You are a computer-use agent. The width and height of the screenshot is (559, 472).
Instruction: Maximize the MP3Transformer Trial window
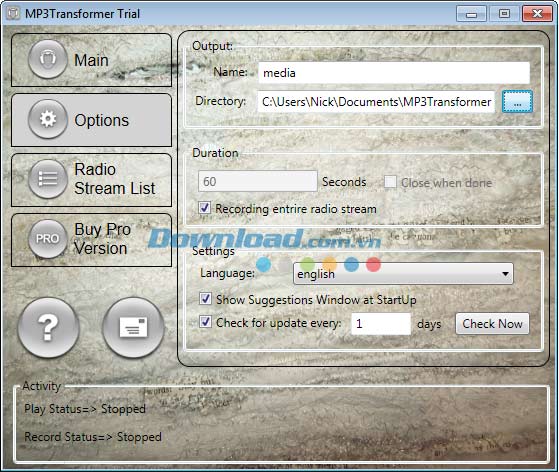point(504,14)
